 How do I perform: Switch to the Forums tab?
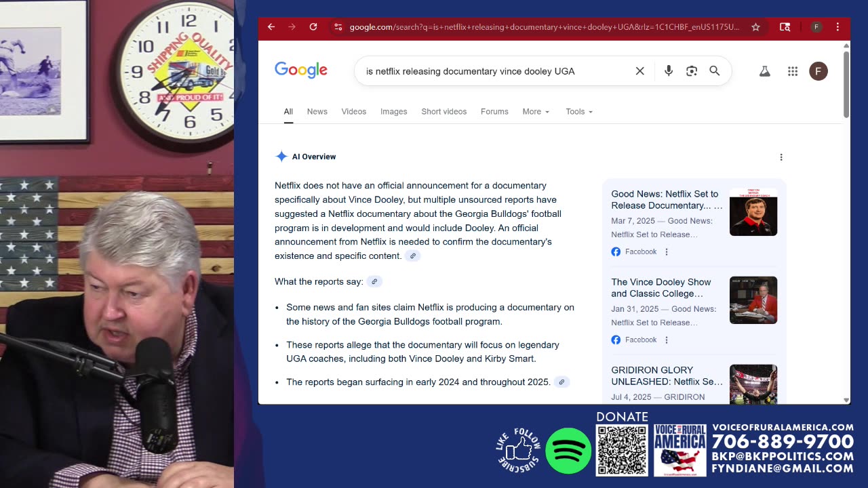pyautogui.click(x=494, y=111)
